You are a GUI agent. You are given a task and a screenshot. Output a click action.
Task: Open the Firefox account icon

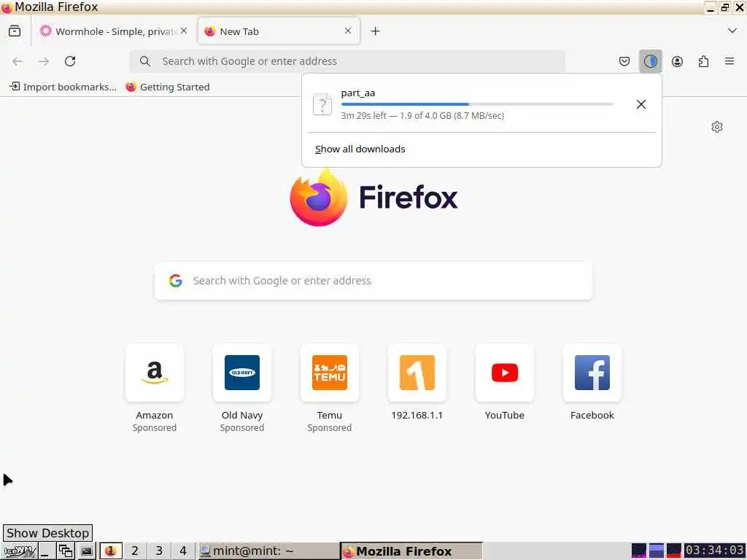[x=677, y=61]
